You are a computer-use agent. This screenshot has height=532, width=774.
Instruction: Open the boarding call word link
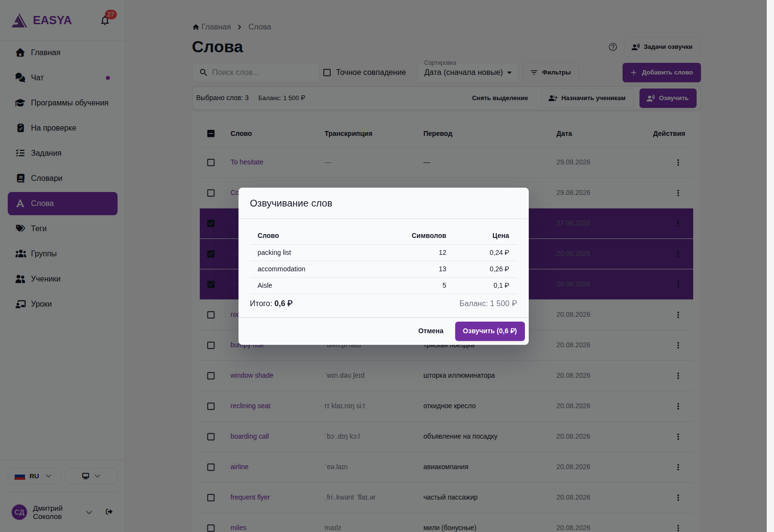250,436
